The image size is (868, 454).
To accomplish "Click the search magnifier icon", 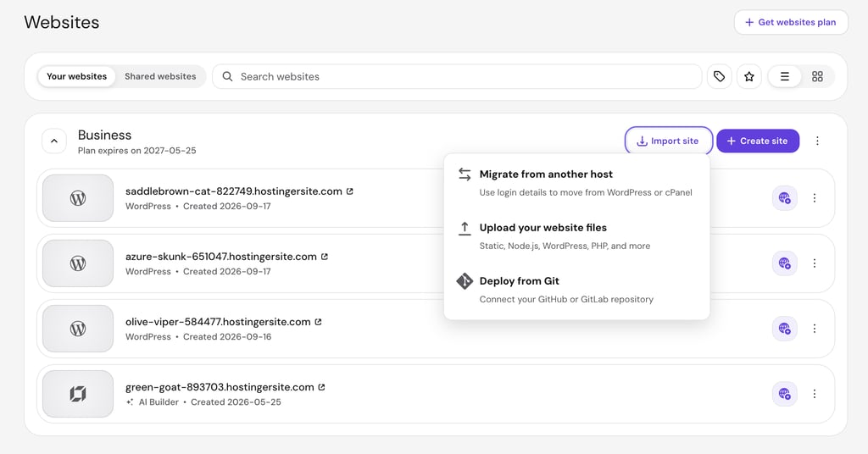I will (x=227, y=76).
